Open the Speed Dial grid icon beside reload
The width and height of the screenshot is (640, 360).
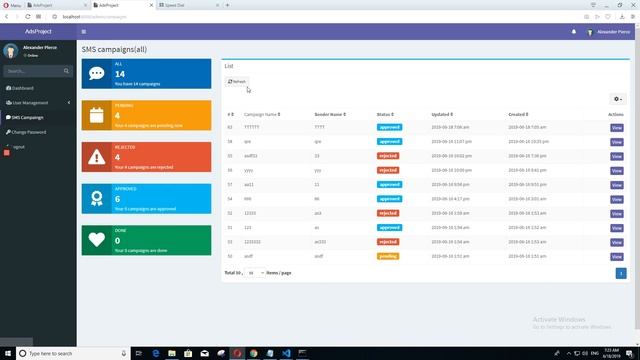[x=38, y=17]
